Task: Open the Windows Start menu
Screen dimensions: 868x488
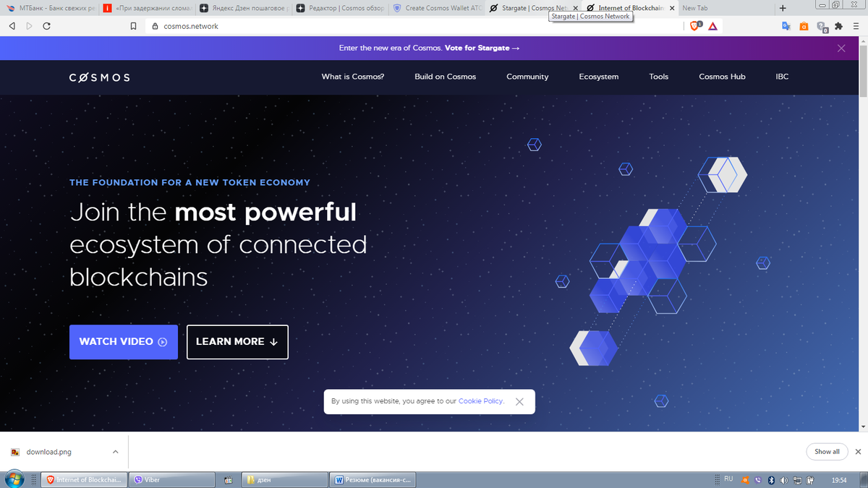Action: (14, 479)
